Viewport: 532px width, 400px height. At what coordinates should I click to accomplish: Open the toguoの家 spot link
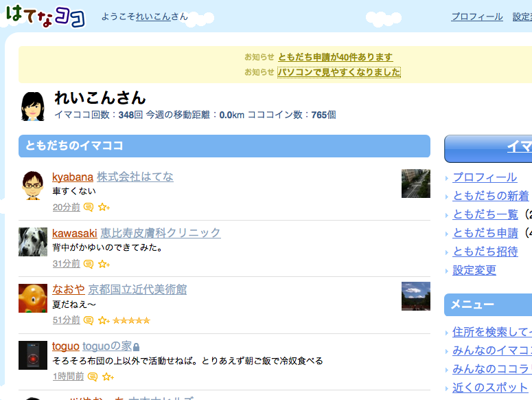(107, 346)
